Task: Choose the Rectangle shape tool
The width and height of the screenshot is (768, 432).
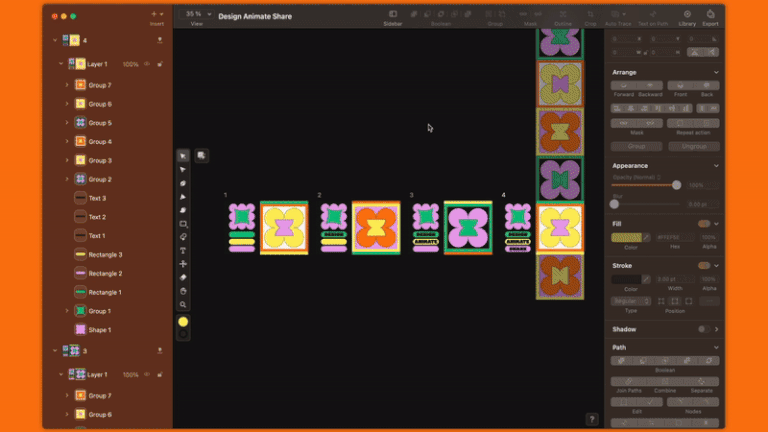Action: [183, 223]
